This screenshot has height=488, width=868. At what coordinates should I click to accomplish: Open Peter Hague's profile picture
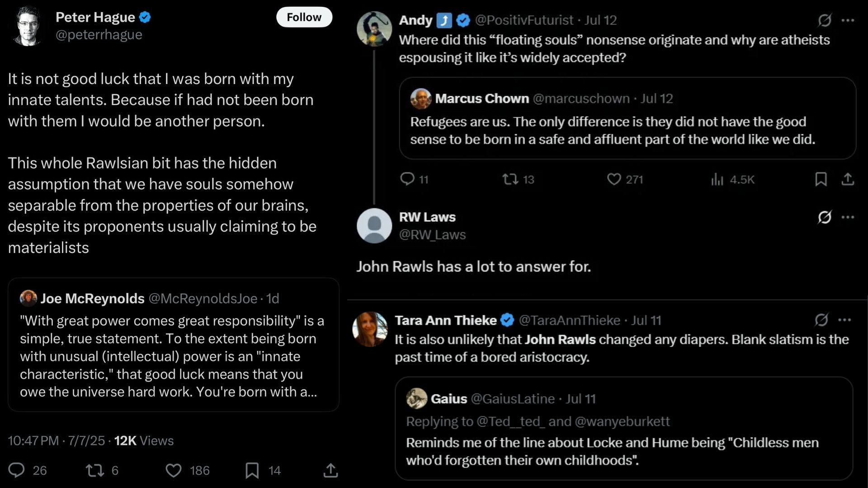pos(28,26)
